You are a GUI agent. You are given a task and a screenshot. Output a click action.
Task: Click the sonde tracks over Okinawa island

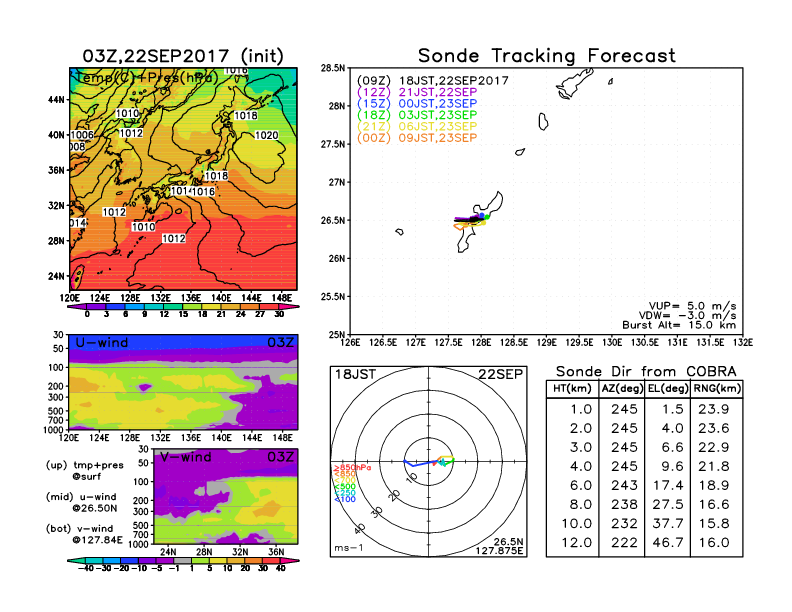[x=471, y=220]
